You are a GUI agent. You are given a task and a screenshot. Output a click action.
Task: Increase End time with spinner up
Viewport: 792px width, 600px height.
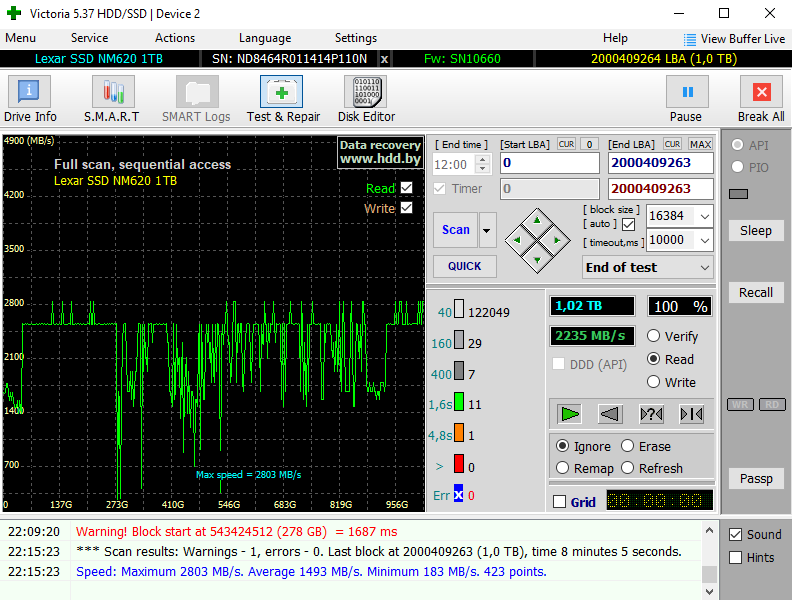[483, 159]
